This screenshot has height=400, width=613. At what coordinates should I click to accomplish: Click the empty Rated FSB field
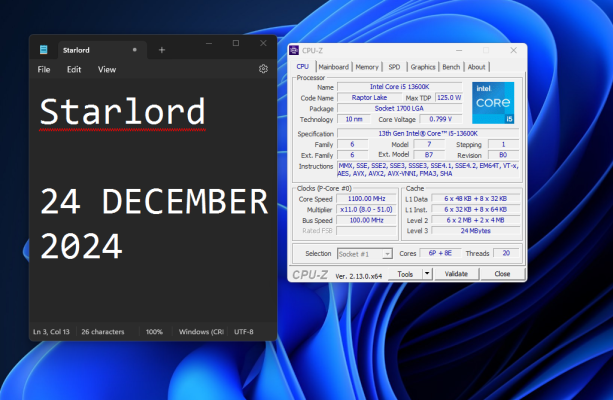pyautogui.click(x=366, y=231)
